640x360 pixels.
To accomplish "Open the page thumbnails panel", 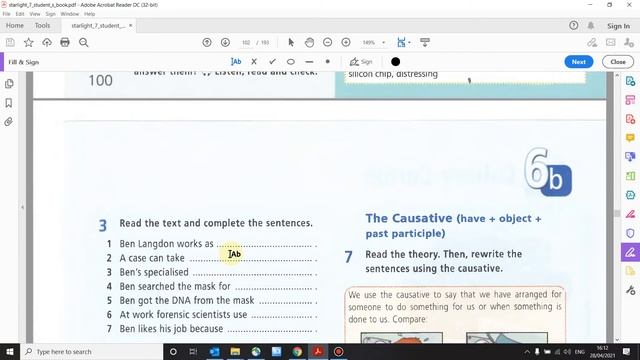I will click(9, 84).
